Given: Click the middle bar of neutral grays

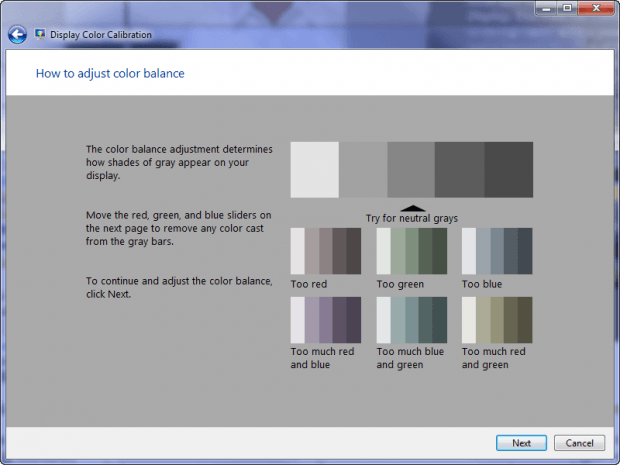Looking at the screenshot, I should pos(411,170).
